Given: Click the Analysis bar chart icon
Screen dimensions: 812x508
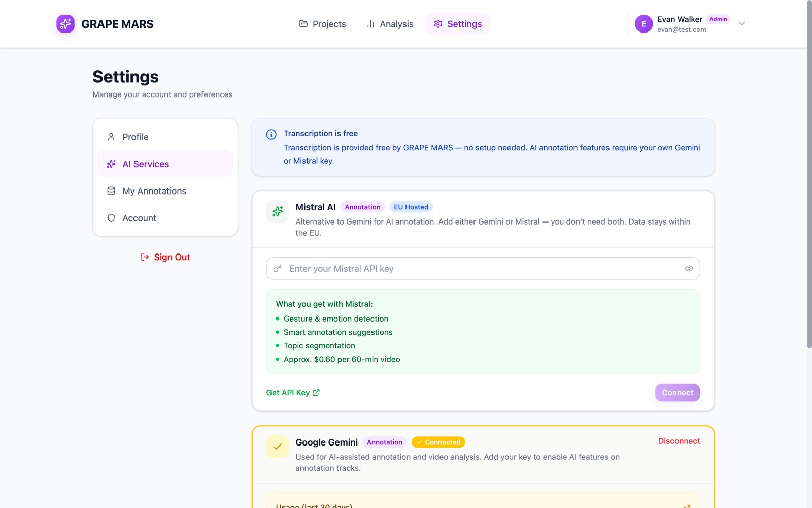Looking at the screenshot, I should pos(370,24).
